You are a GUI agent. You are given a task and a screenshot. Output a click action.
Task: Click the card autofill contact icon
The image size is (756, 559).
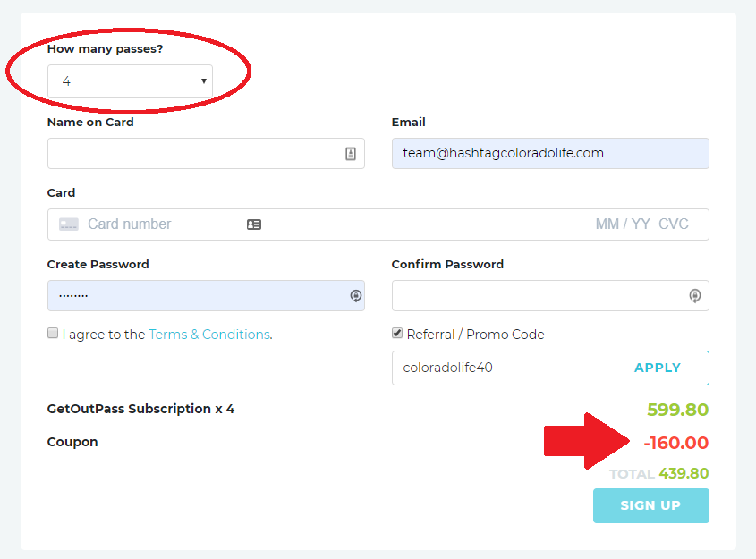[x=254, y=224]
